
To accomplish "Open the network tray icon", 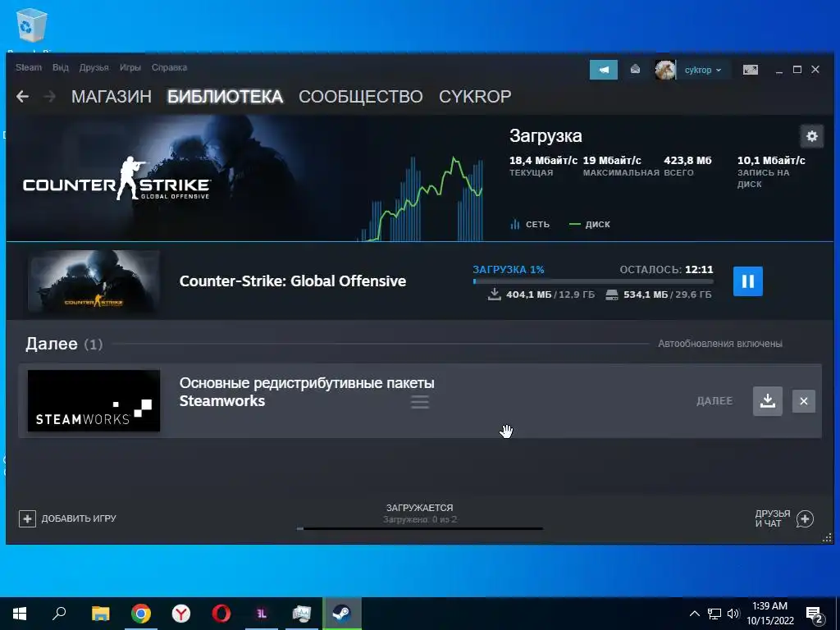I will click(x=714, y=614).
